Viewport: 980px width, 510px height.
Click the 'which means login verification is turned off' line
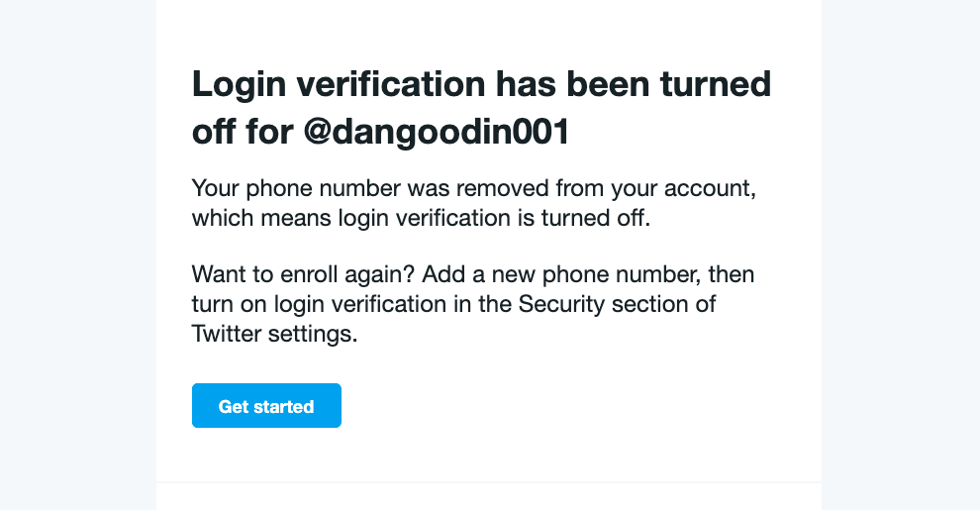(421, 218)
